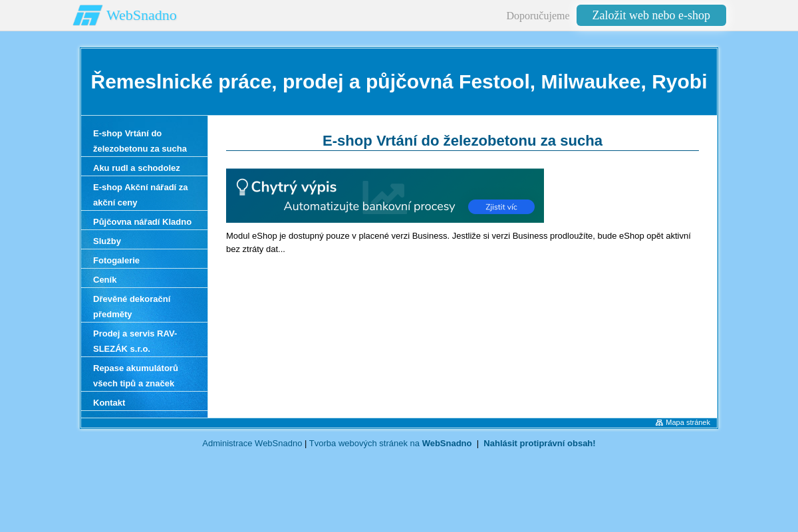The image size is (798, 532).
Task: Click the Chytrý výpis advertisement banner
Action: click(x=385, y=196)
